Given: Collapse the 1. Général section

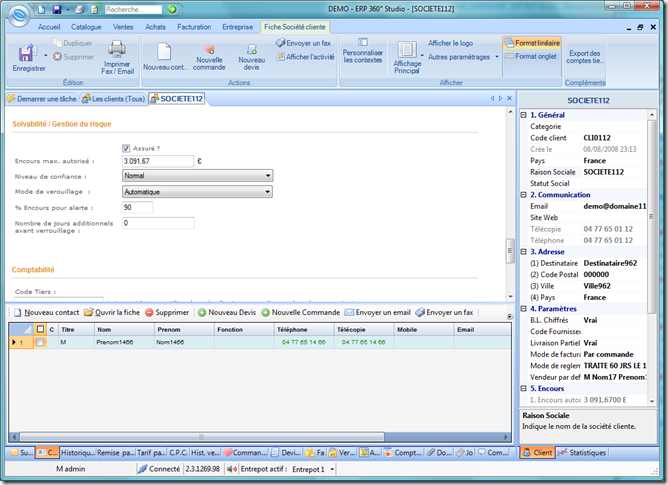Looking at the screenshot, I should pos(524,115).
